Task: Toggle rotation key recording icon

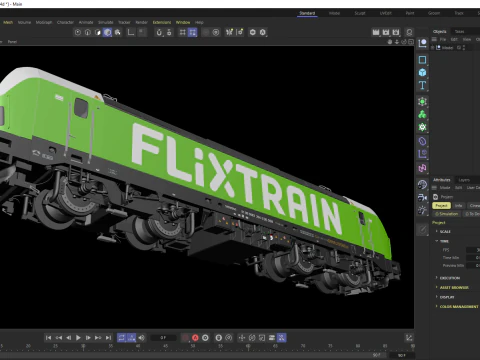Action: [x=252, y=338]
